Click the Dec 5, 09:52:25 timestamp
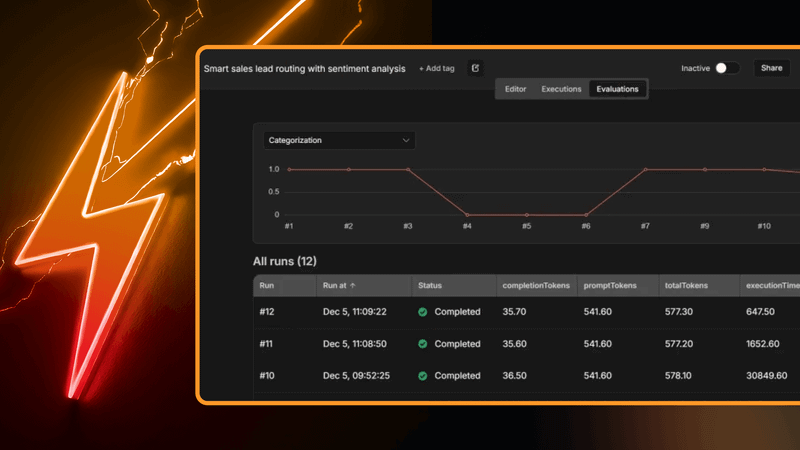The width and height of the screenshot is (800, 450). (x=356, y=376)
